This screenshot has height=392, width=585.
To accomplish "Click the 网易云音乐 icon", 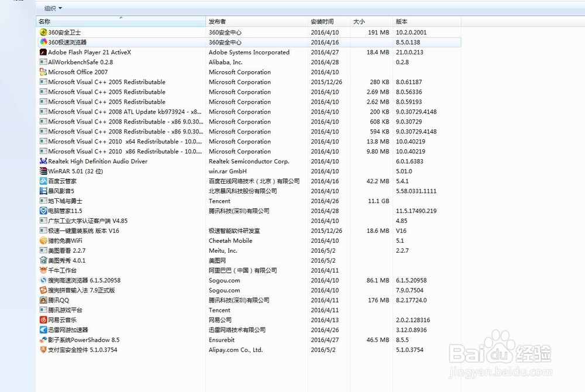I will click(43, 319).
